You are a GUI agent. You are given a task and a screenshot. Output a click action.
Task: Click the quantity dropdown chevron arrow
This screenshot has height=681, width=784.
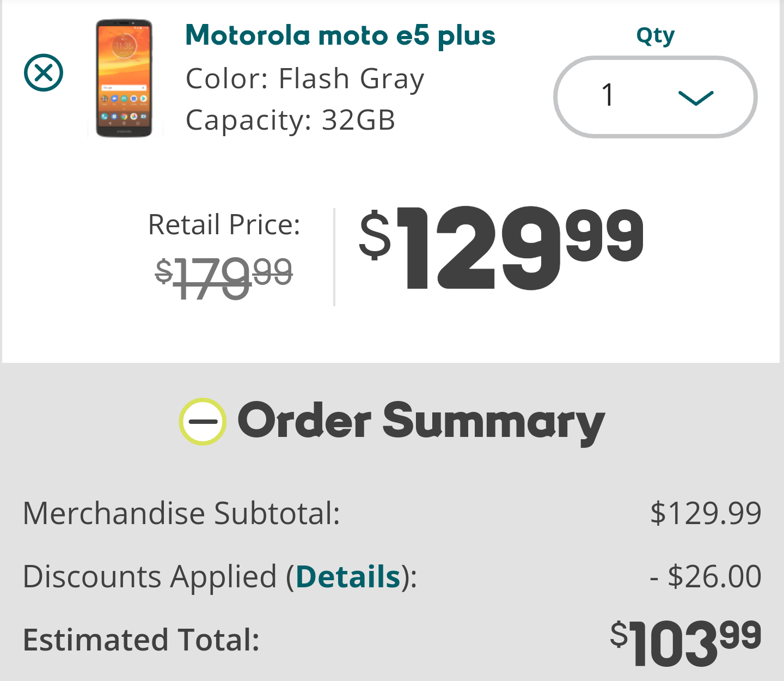pyautogui.click(x=696, y=98)
